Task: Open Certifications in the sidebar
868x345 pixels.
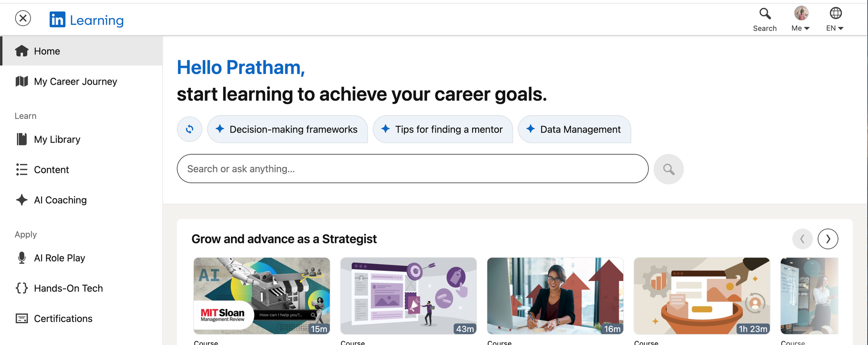Action: [x=82, y=318]
